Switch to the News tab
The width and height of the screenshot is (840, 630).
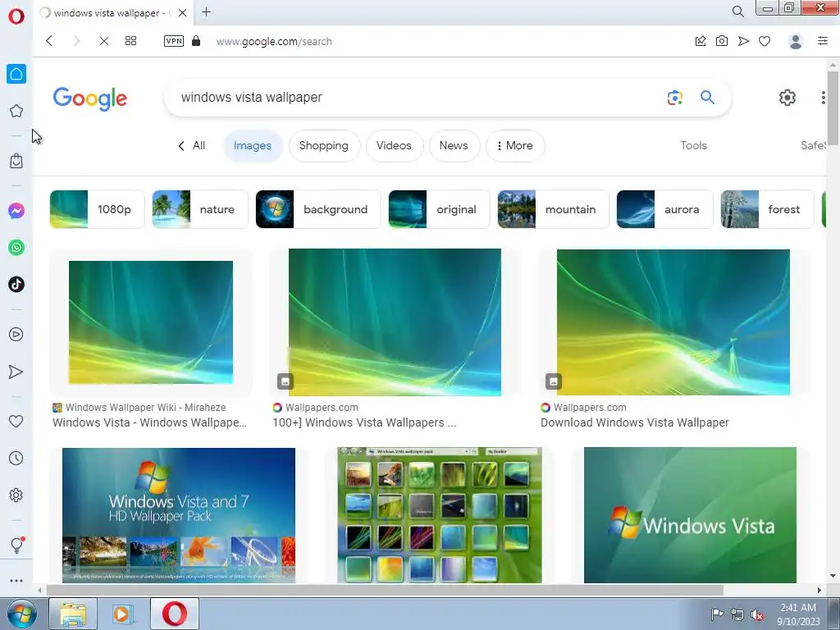coord(453,146)
